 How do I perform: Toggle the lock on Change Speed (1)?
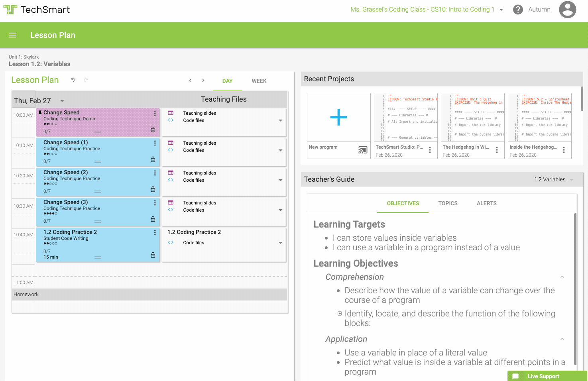153,159
